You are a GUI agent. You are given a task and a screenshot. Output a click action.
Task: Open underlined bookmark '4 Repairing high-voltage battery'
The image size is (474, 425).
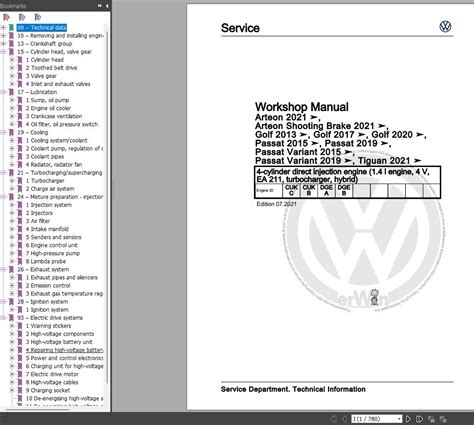point(64,350)
